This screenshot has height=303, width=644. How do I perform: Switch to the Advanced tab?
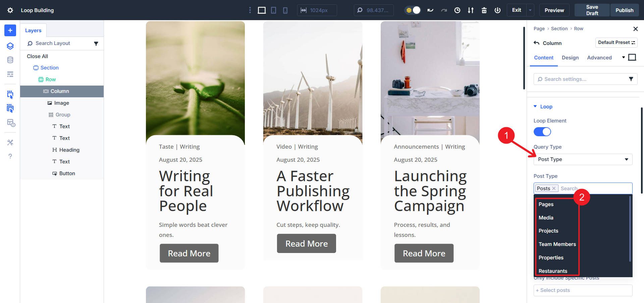(x=599, y=58)
